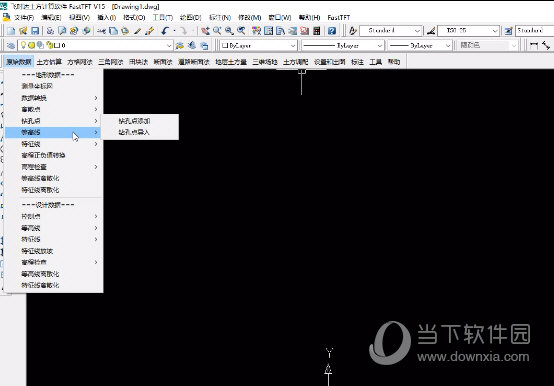Open the FastTFT menu
The height and width of the screenshot is (386, 554).
point(338,17)
